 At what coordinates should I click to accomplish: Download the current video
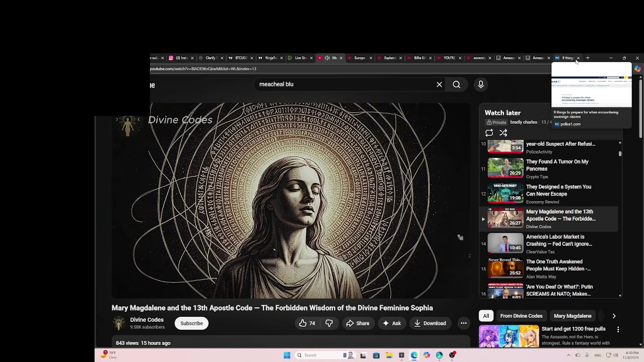pyautogui.click(x=430, y=323)
